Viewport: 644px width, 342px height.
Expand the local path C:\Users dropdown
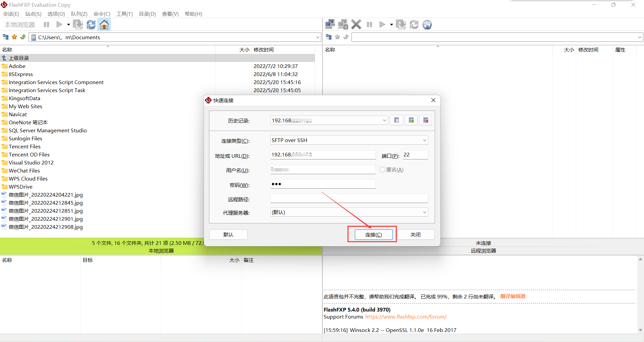[317, 37]
